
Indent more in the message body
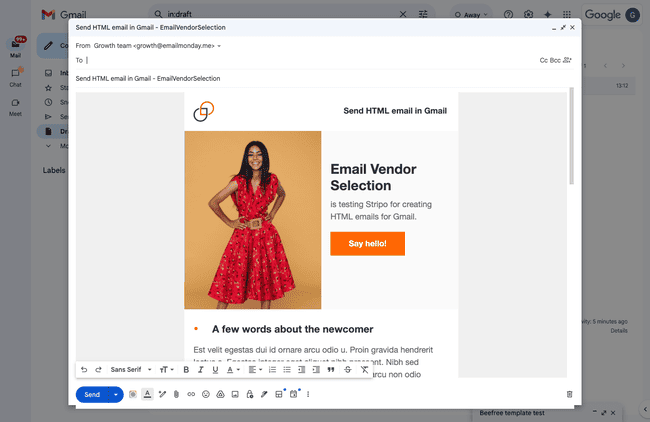316,369
